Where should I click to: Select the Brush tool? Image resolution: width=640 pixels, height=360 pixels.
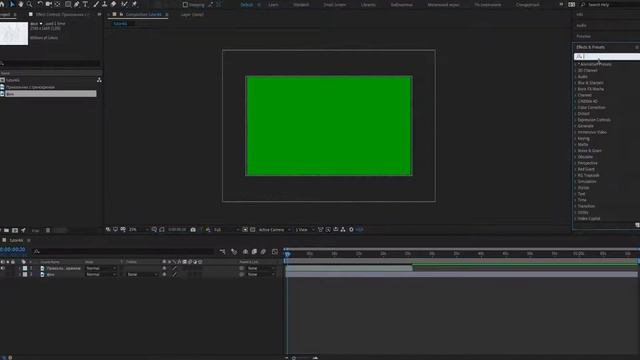pyautogui.click(x=96, y=4)
